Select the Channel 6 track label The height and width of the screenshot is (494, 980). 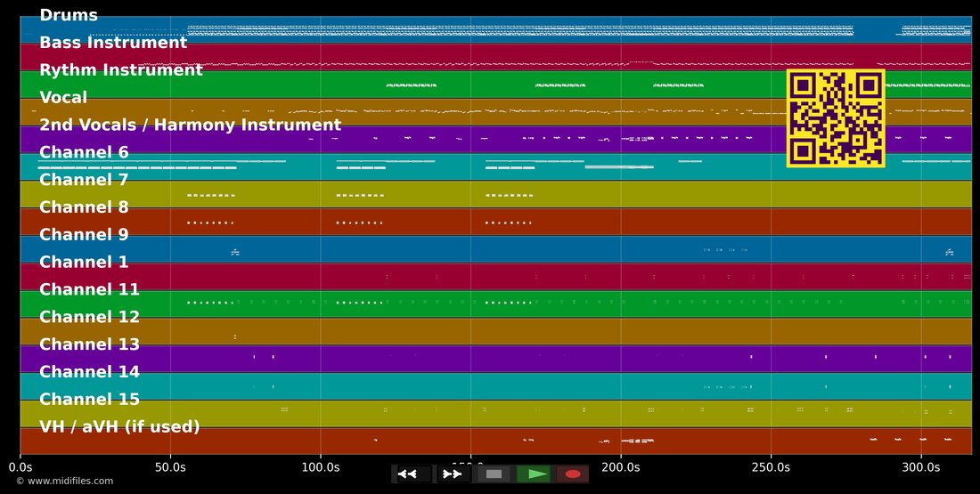84,152
